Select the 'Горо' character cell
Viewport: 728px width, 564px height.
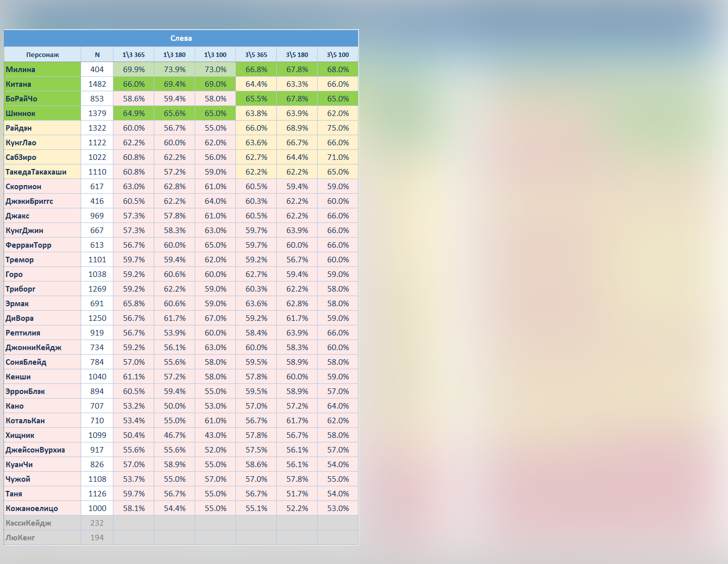pos(42,274)
